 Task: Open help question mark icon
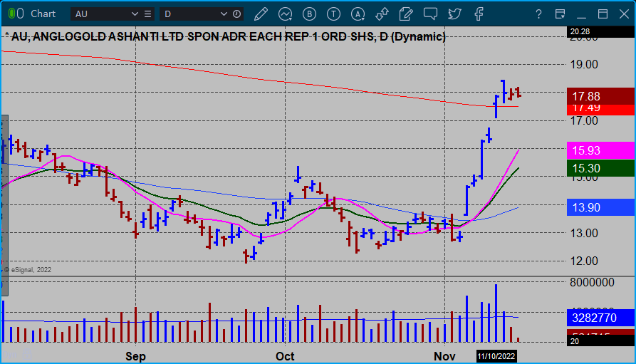538,14
